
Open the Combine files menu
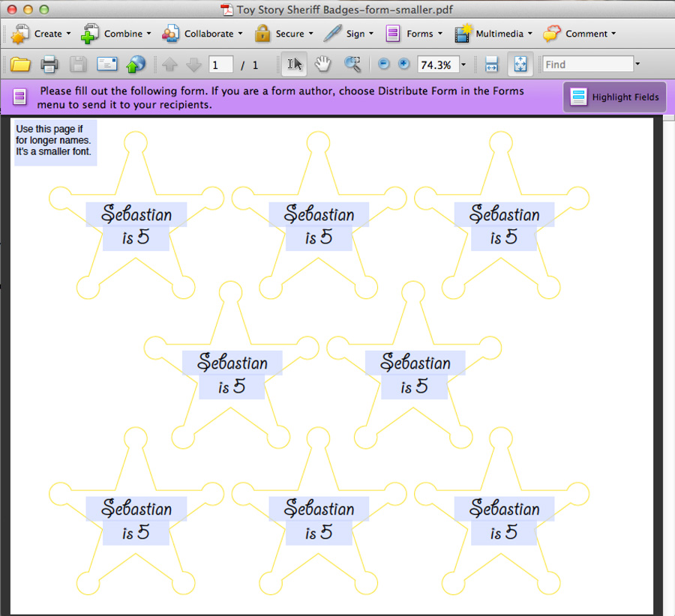pyautogui.click(x=116, y=34)
